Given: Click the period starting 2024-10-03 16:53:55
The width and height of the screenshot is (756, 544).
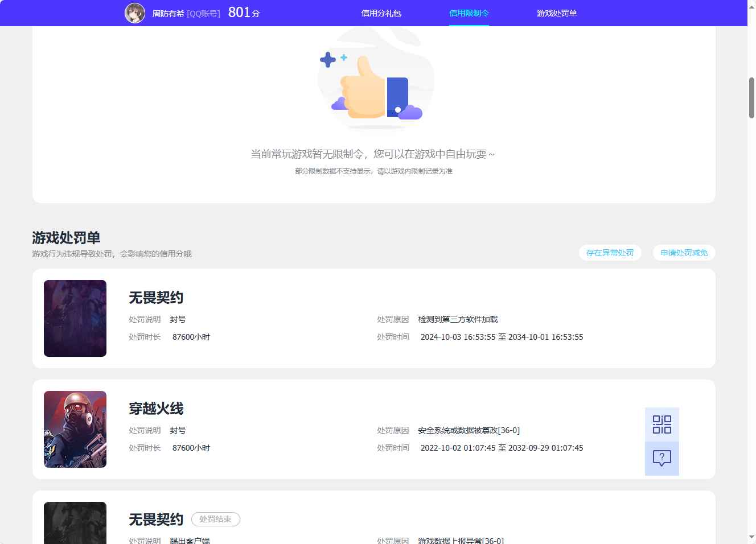Looking at the screenshot, I should pyautogui.click(x=502, y=337).
